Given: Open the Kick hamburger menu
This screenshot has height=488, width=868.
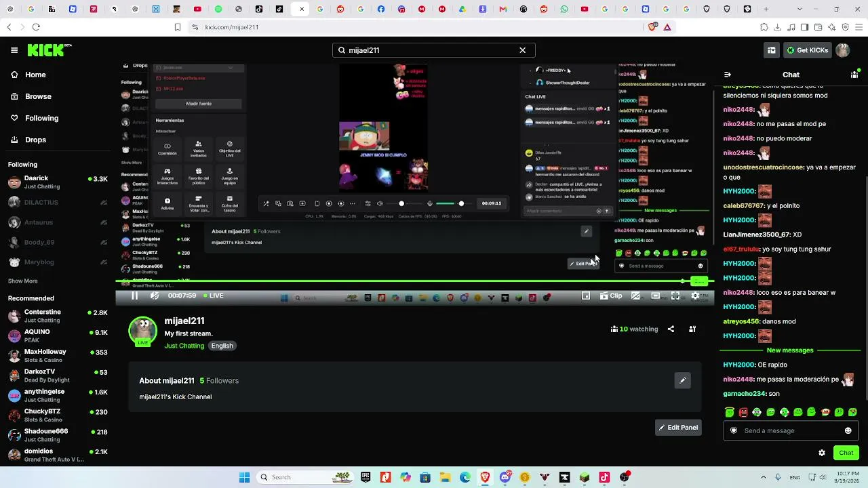Looking at the screenshot, I should tap(14, 50).
